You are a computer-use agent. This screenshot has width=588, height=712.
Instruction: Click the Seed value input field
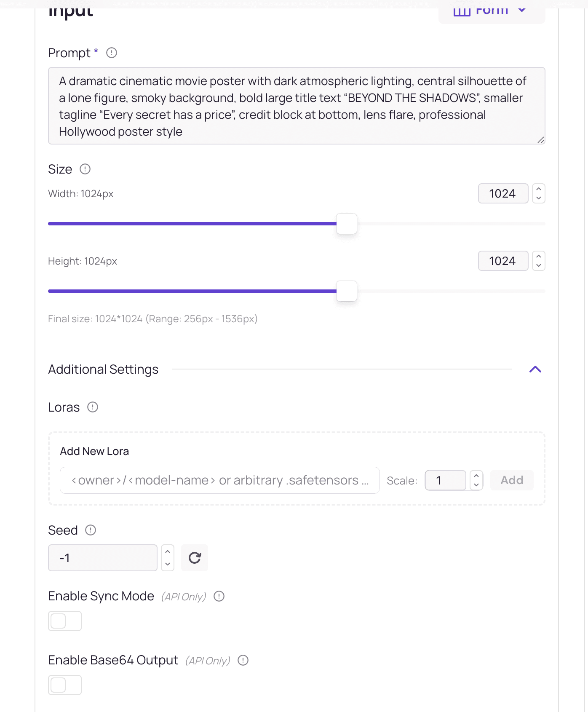click(103, 558)
